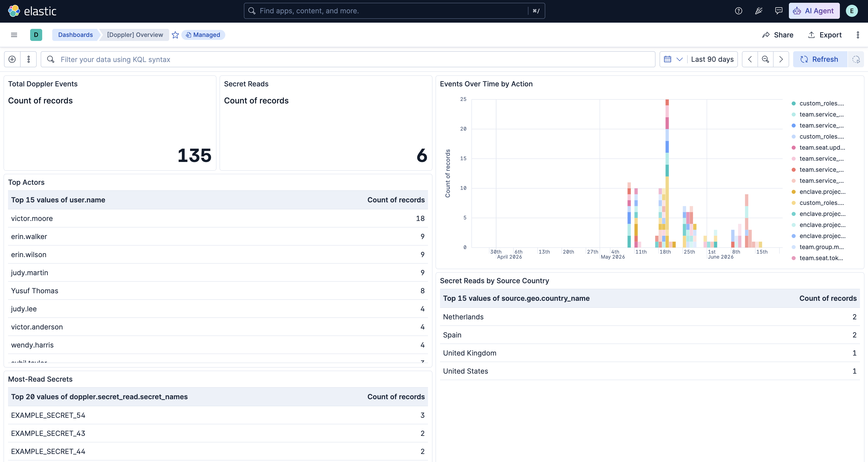The width and height of the screenshot is (868, 462).
Task: Step to the next time window
Action: (781, 59)
